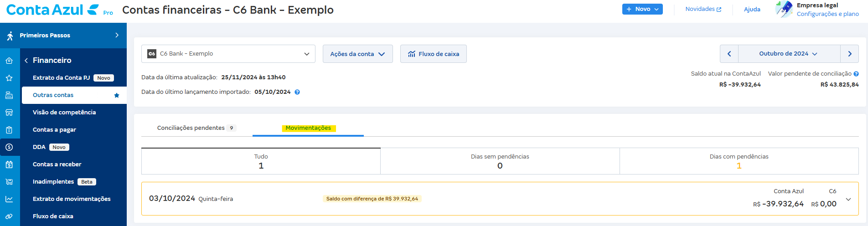868x226 pixels.
Task: Click the Empresa legal company name
Action: 817,5
